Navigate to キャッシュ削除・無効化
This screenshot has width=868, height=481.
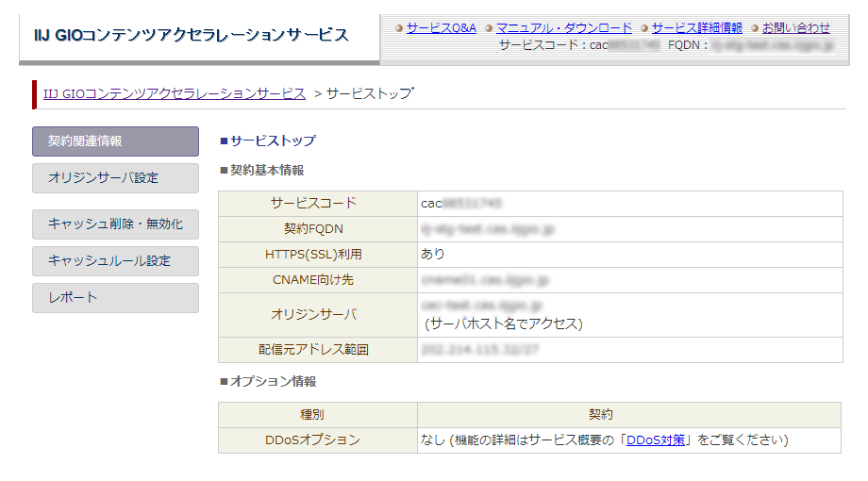115,224
